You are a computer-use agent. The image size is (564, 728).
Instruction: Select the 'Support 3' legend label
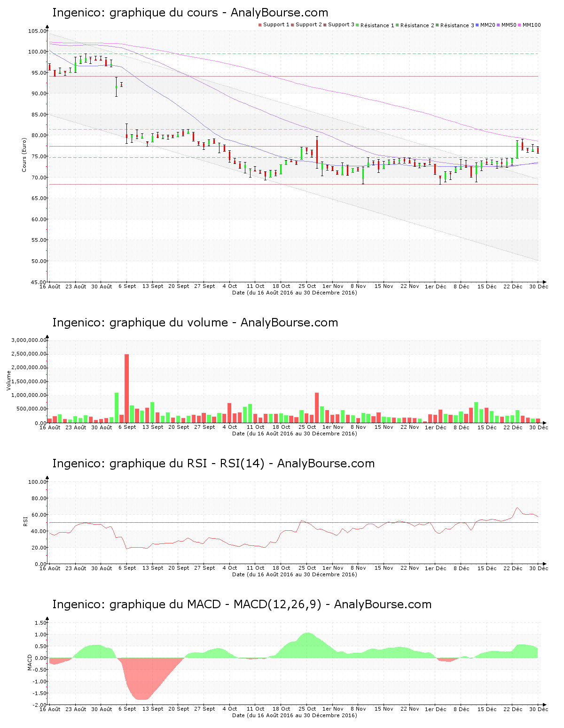pos(341,25)
